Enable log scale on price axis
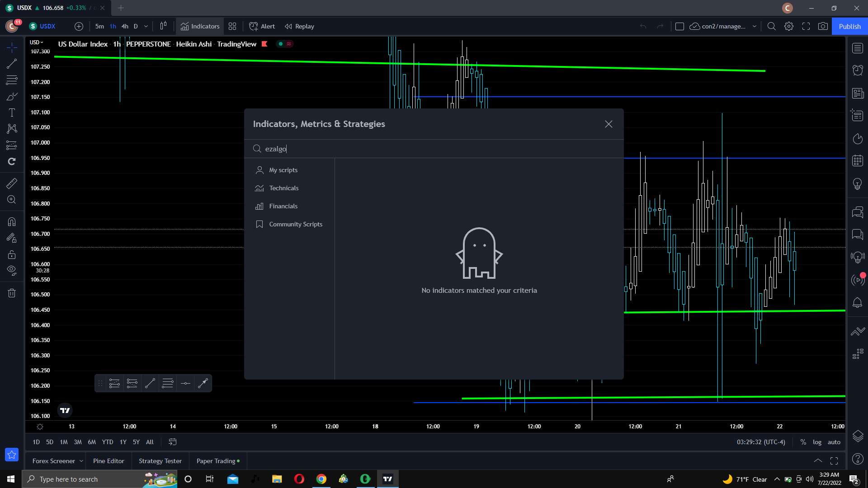Viewport: 868px width, 488px height. click(817, 442)
